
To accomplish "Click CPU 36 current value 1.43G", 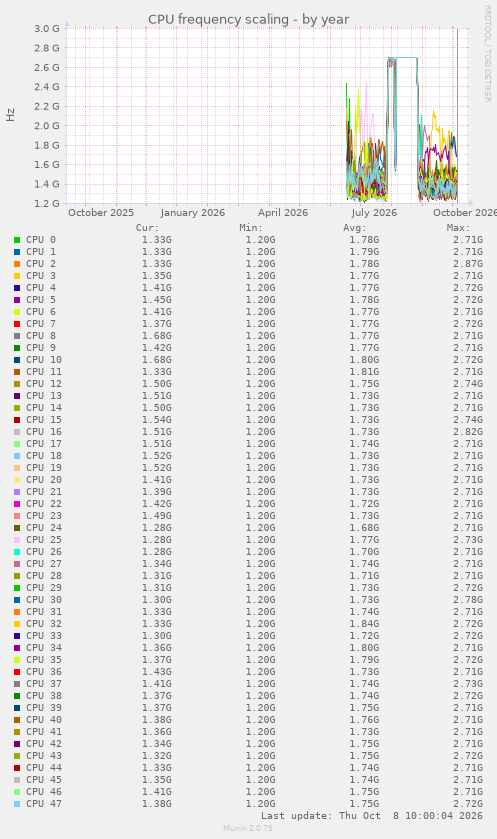I will [x=157, y=672].
